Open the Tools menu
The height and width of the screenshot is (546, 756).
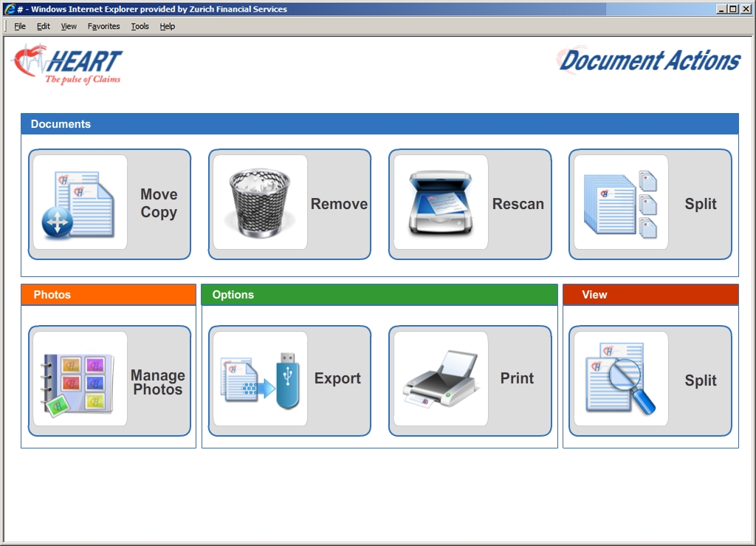(140, 26)
